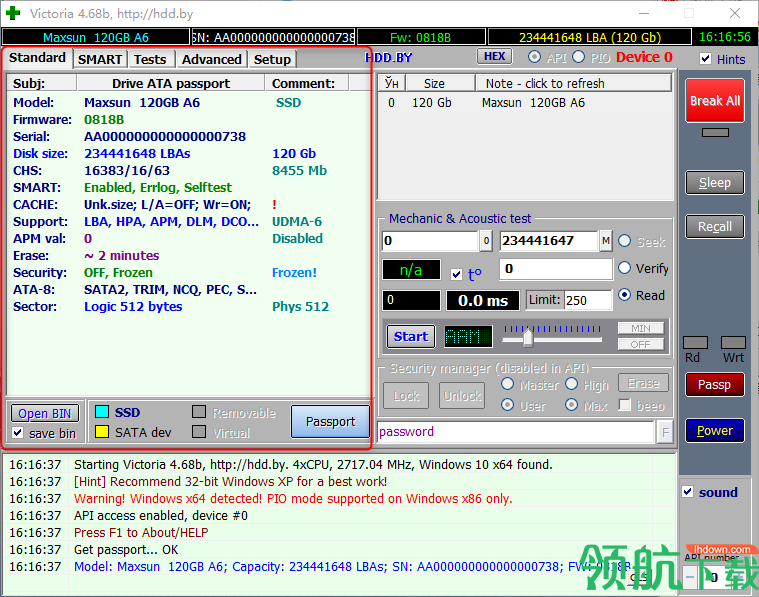This screenshot has height=597, width=759.
Task: Close the Victoria window
Action: tap(735, 14)
